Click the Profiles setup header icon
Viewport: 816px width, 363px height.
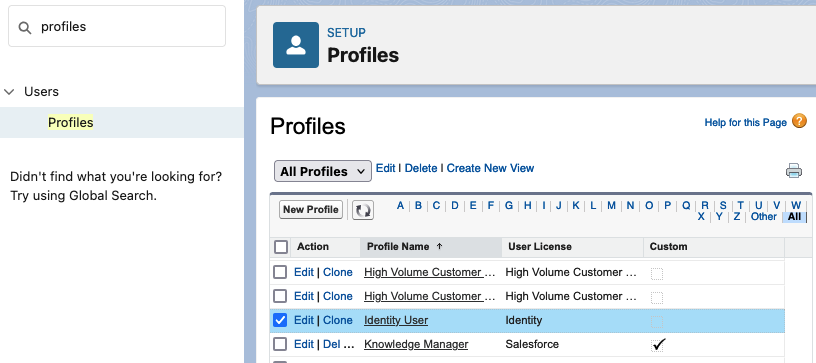pos(296,45)
